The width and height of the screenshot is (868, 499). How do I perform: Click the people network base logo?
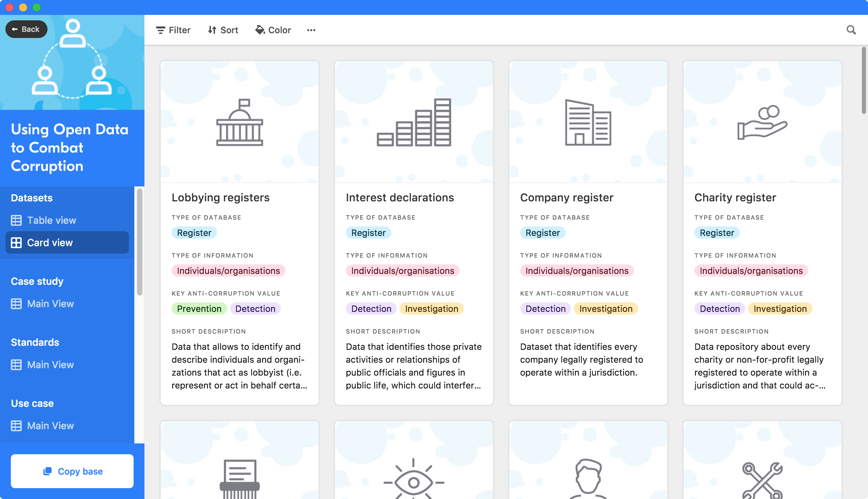[x=72, y=59]
